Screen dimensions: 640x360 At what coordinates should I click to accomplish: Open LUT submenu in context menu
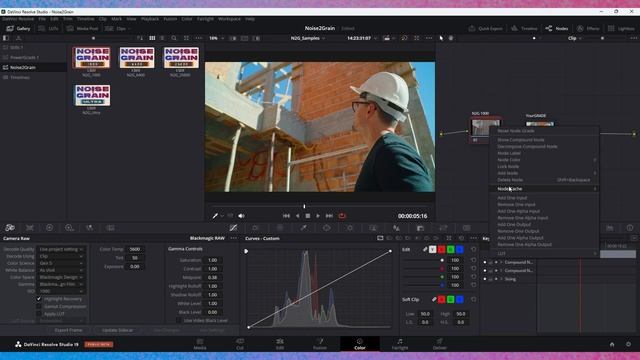pos(544,253)
